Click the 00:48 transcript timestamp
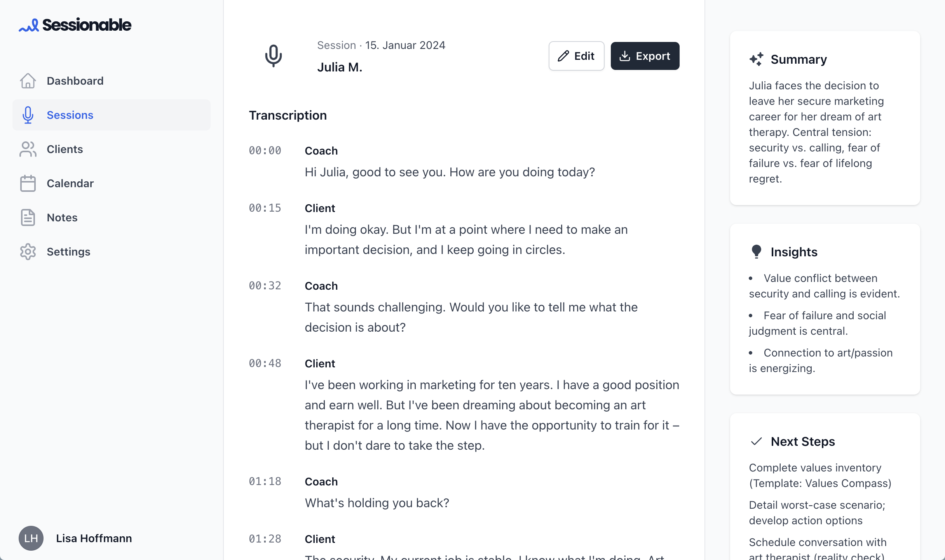945x560 pixels. (265, 363)
